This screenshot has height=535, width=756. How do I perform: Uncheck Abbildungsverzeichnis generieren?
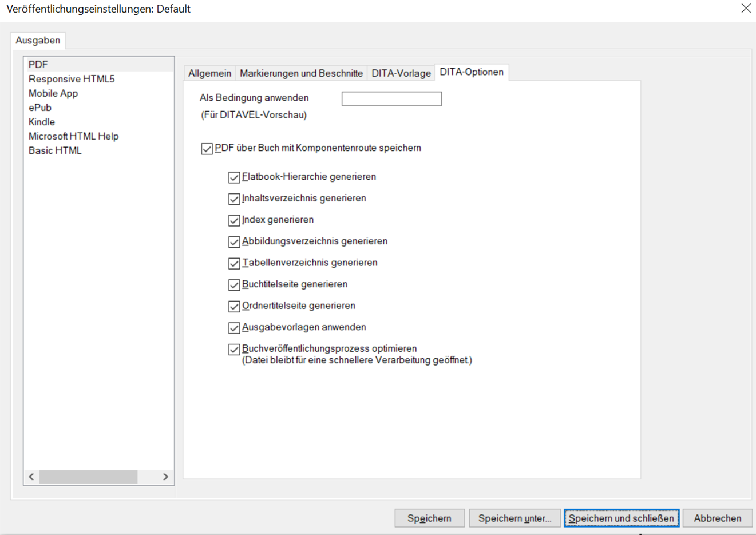pos(233,242)
